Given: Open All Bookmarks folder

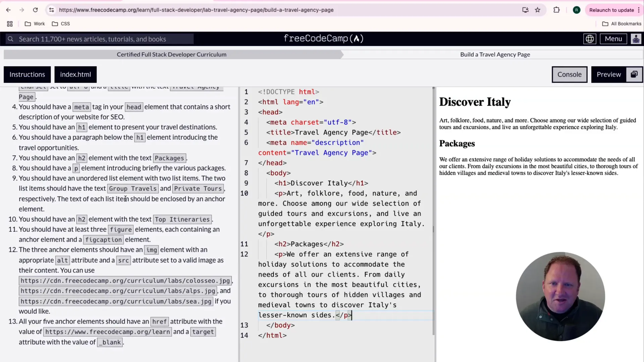Looking at the screenshot, I should coord(622,24).
